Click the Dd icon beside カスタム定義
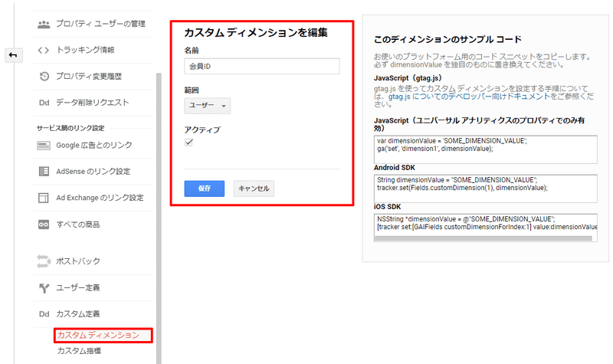Viewport: 613px width, 364px height. (x=44, y=314)
